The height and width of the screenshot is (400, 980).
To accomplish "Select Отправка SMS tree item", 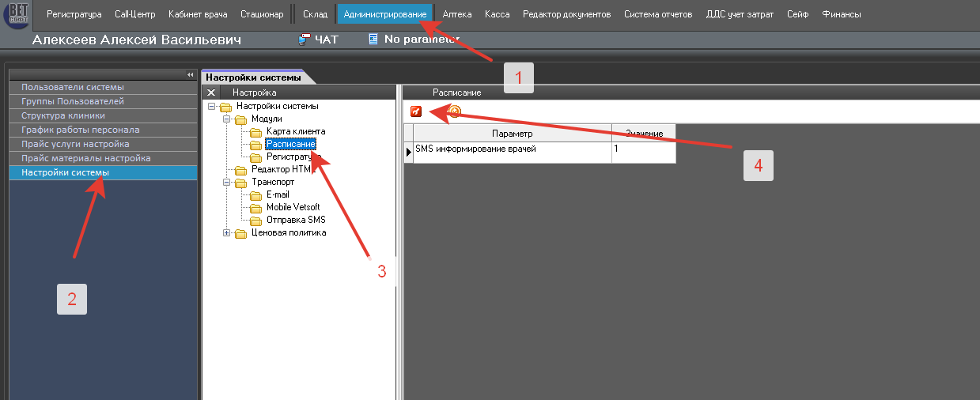I will pos(295,221).
